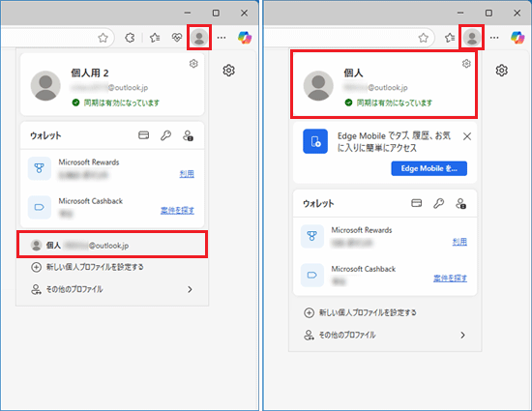Switch to 個人 @outlook.jp profile in left flyout
This screenshot has height=411, width=532.
(112, 245)
